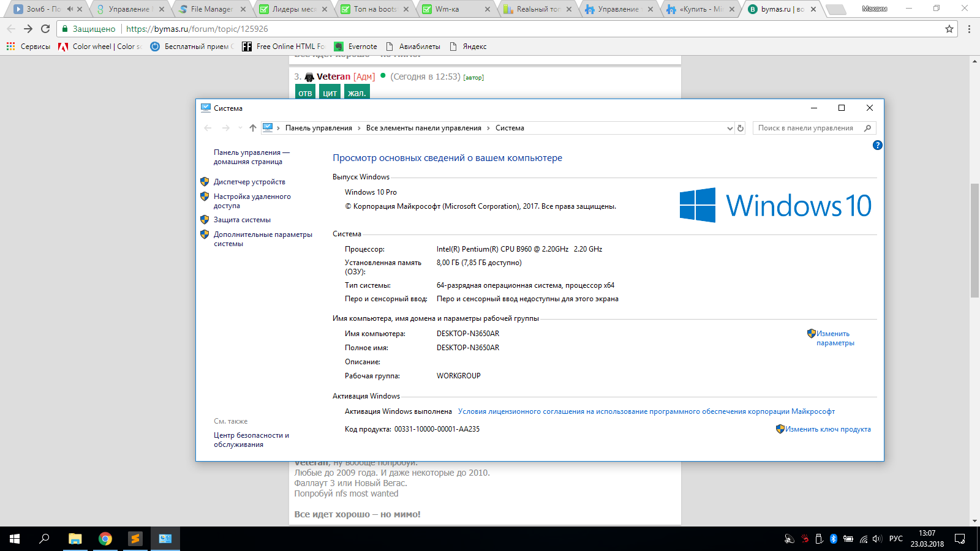The image size is (980, 551).
Task: Open the Wm-ка browser tab
Action: point(456,9)
